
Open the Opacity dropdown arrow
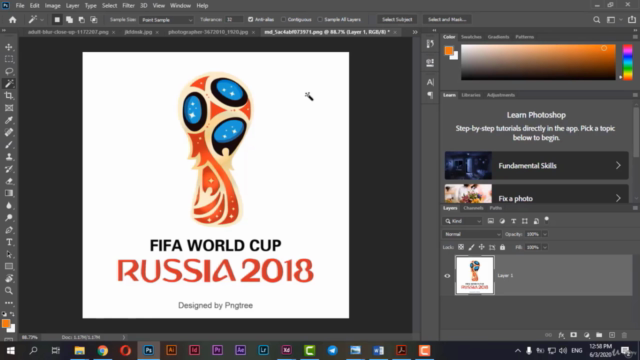(545, 234)
